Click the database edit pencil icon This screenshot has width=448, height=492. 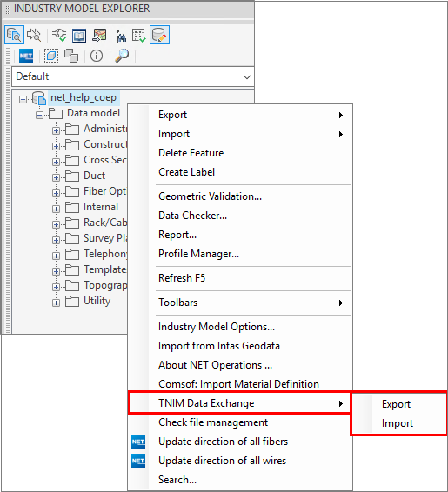click(159, 35)
